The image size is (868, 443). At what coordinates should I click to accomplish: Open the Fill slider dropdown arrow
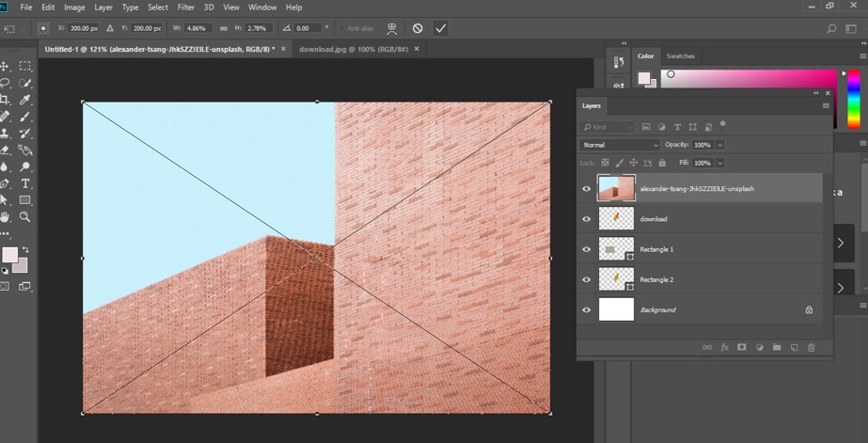pyautogui.click(x=719, y=163)
